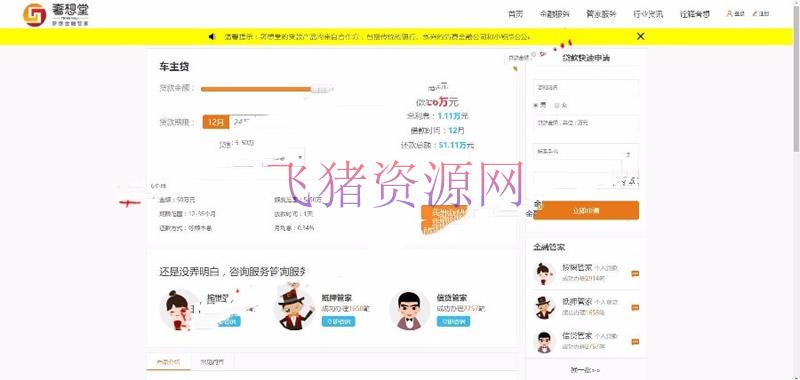Screen dimensions: 800x380
Task: Close the yellow notice banner
Action: pyautogui.click(x=641, y=36)
